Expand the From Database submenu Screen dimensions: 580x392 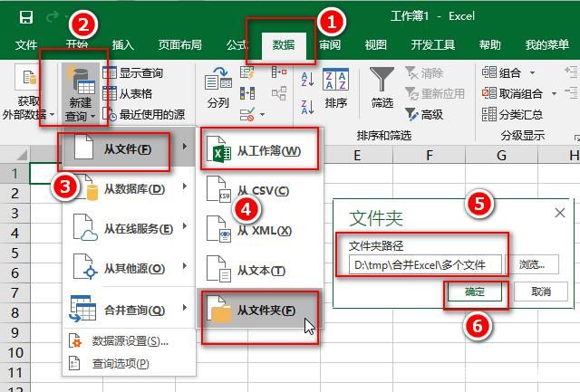tap(130, 189)
